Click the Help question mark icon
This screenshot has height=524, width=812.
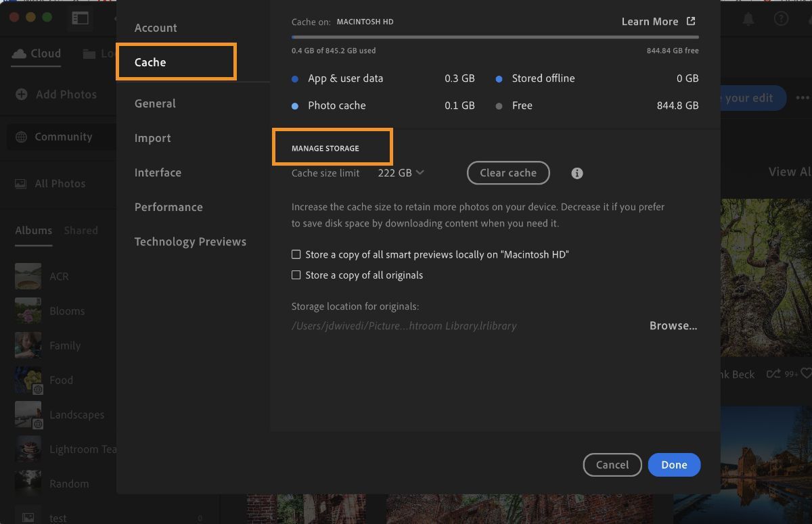782,18
